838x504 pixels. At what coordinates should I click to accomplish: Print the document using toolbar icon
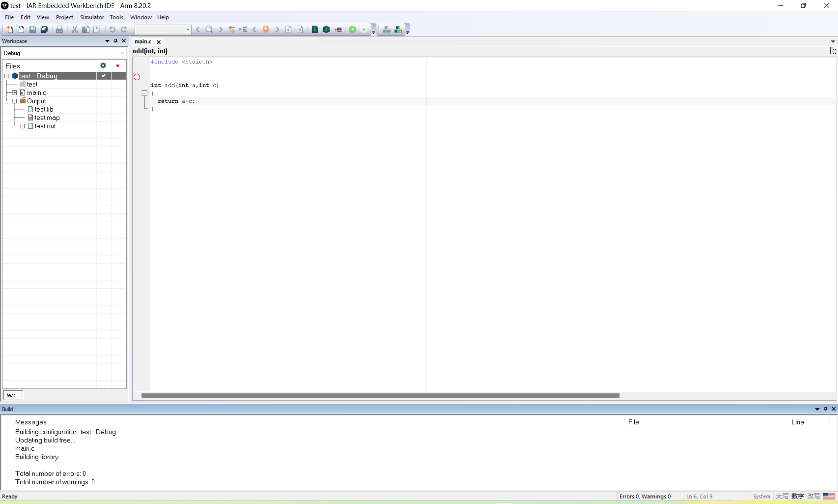(x=60, y=29)
